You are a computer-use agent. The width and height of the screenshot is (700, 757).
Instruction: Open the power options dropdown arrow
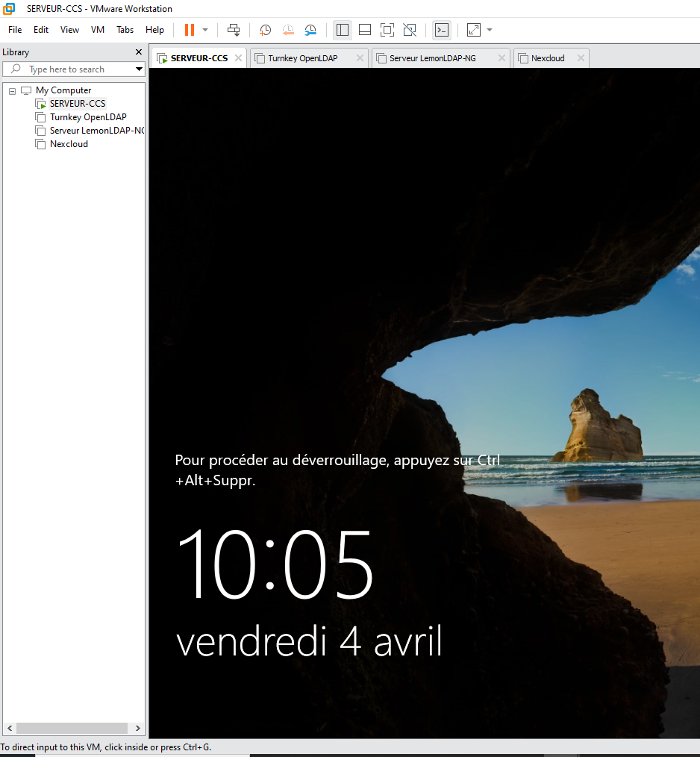tap(205, 30)
